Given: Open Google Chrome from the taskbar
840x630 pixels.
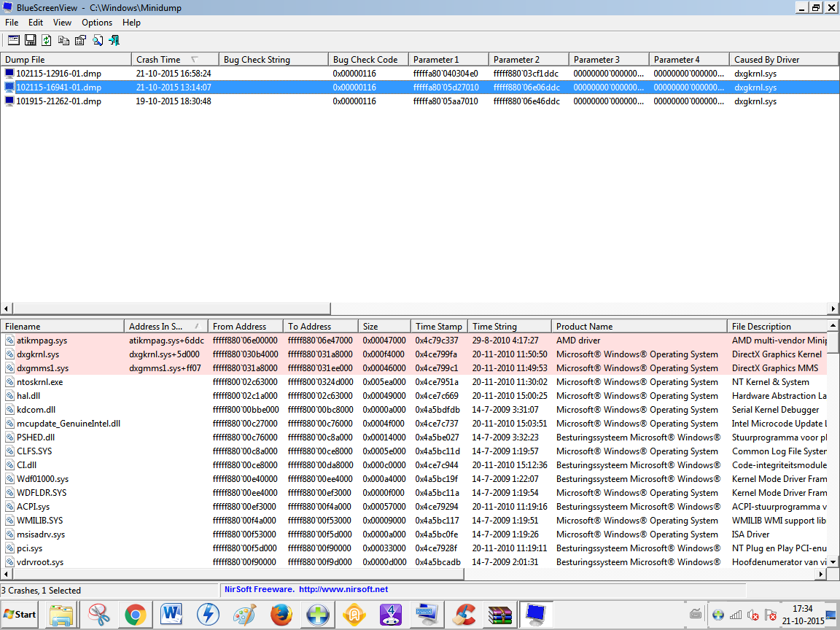Looking at the screenshot, I should click(x=136, y=615).
